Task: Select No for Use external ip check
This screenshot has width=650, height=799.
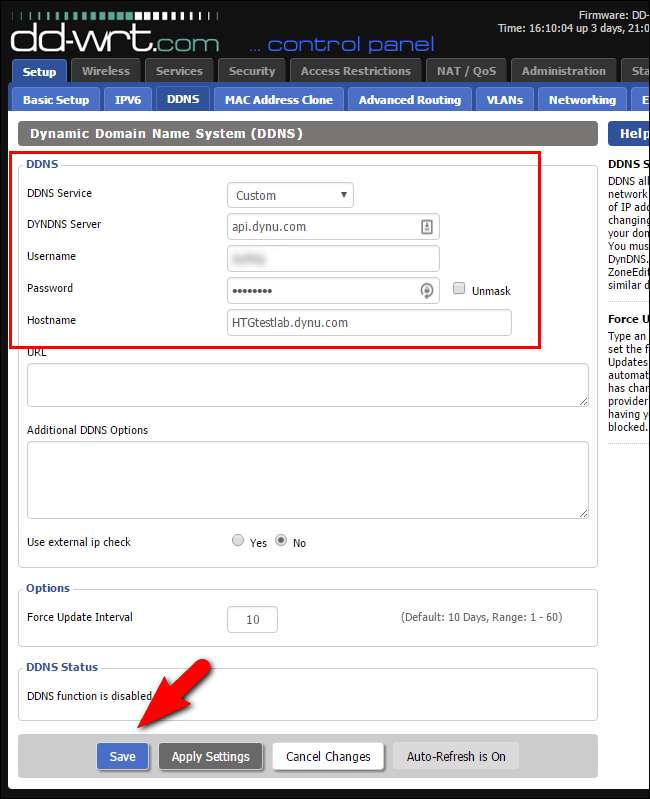Action: [281, 540]
